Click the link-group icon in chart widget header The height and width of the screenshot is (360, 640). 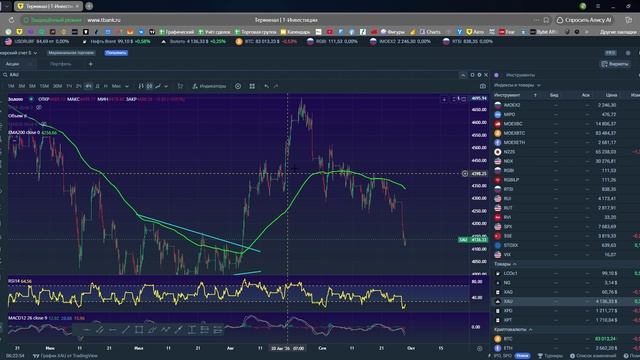[472, 75]
